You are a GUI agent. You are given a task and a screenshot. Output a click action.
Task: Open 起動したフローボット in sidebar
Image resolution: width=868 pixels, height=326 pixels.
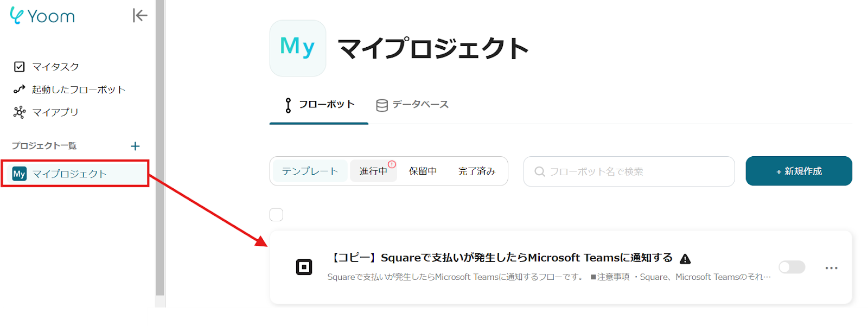[x=79, y=90]
